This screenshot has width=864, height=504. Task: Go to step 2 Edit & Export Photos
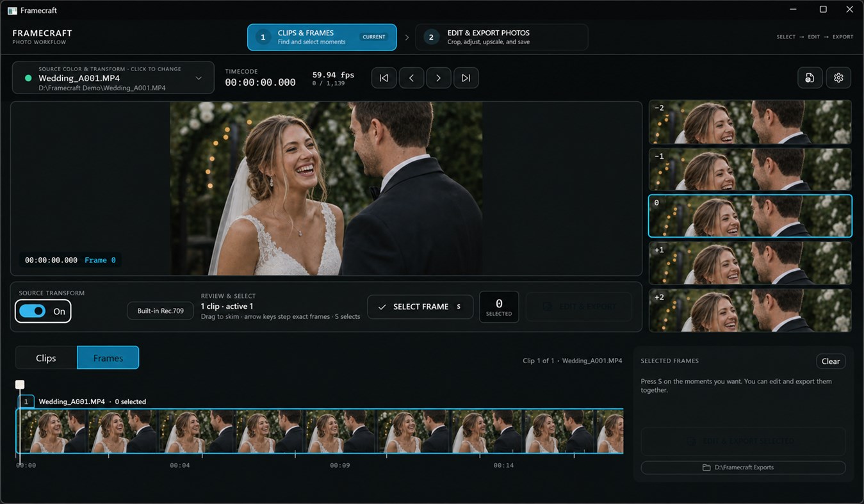click(501, 37)
